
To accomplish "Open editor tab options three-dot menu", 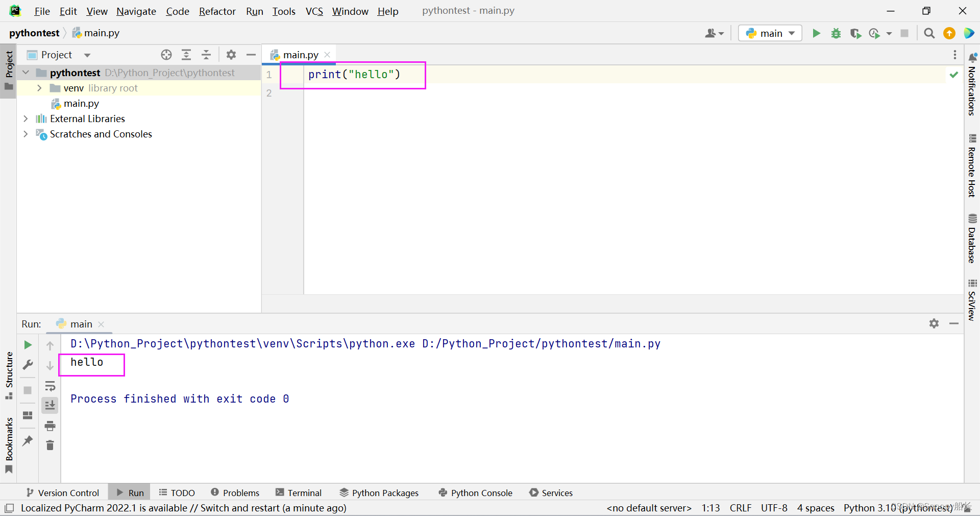I will [954, 55].
